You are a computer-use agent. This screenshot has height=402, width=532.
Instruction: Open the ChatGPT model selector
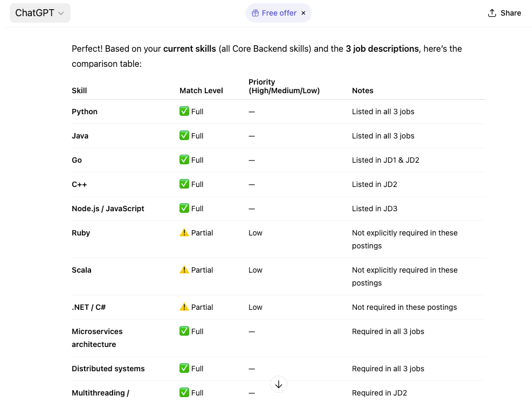pyautogui.click(x=40, y=12)
